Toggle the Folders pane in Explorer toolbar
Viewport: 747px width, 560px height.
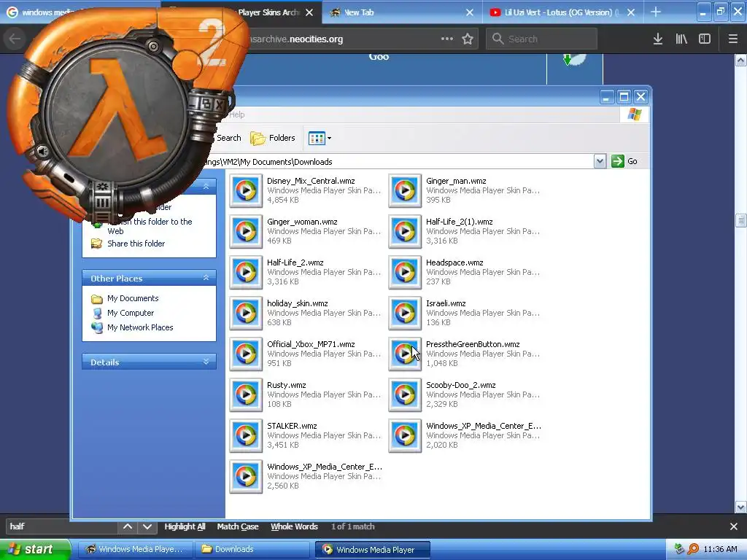coord(273,138)
